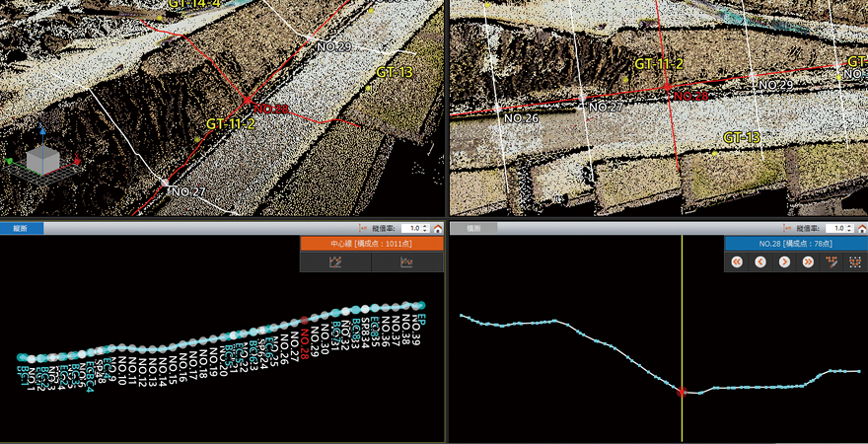The image size is (868, 444).
Task: Click the dotted-box point selection icon
Action: pyautogui.click(x=854, y=261)
